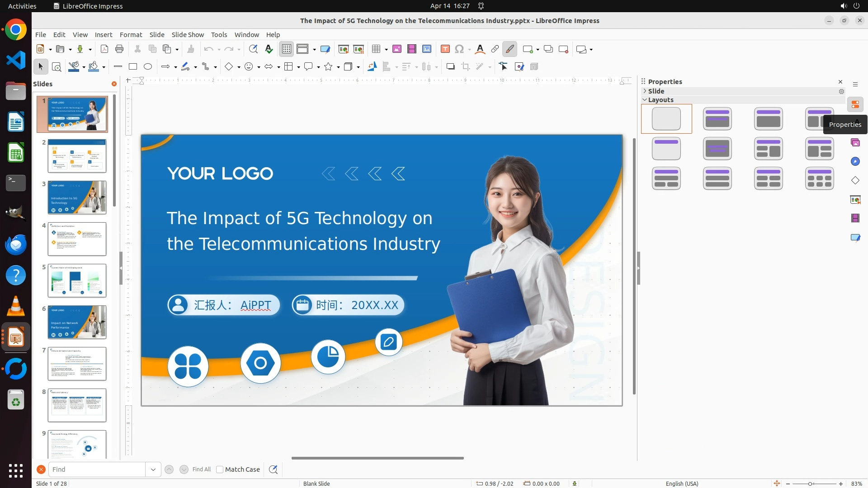Image resolution: width=868 pixels, height=488 pixels.
Task: Toggle the Point Edit Mode icon
Action: (504, 67)
